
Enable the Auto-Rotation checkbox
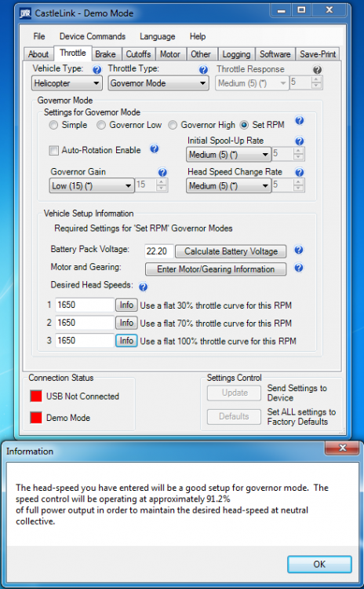pyautogui.click(x=54, y=151)
